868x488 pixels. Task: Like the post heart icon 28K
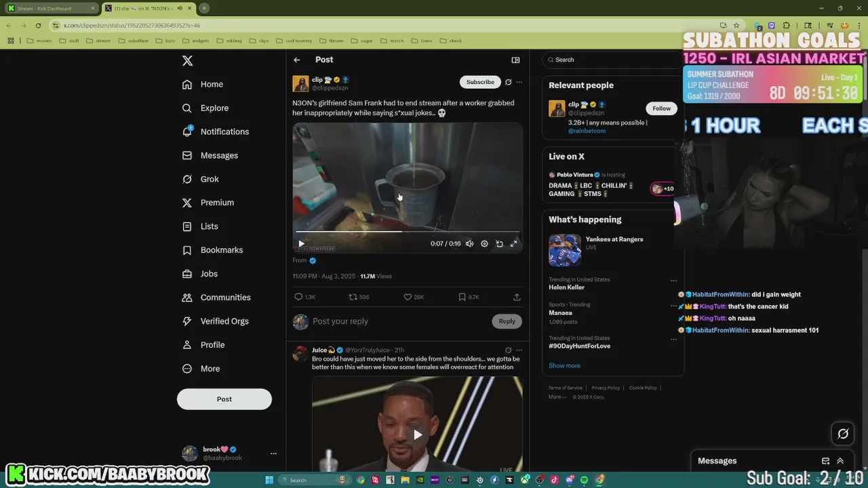408,297
